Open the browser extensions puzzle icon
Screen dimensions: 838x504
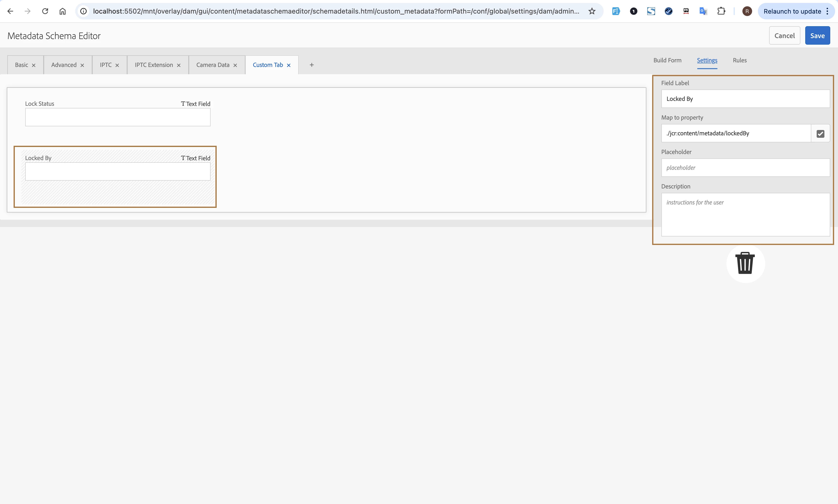721,11
